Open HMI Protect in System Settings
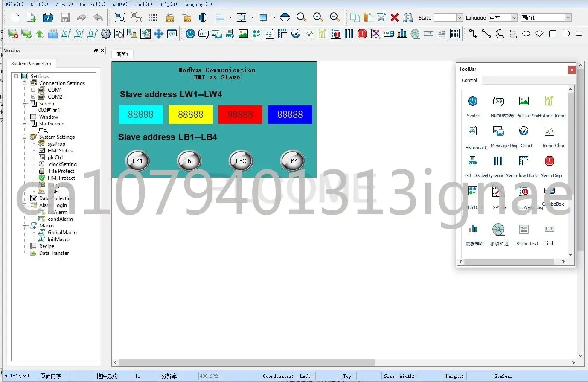The image size is (588, 382). 61,178
